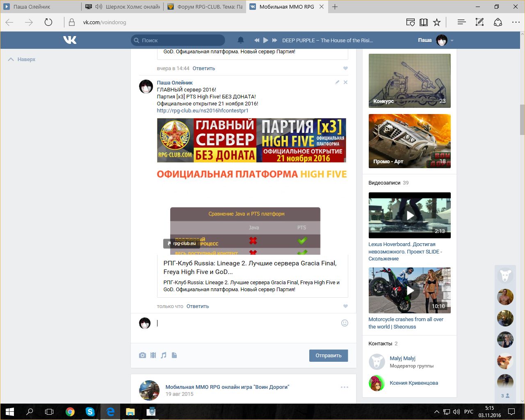This screenshot has width=525, height=420.
Task: Open a new browser tab
Action: 335,7
